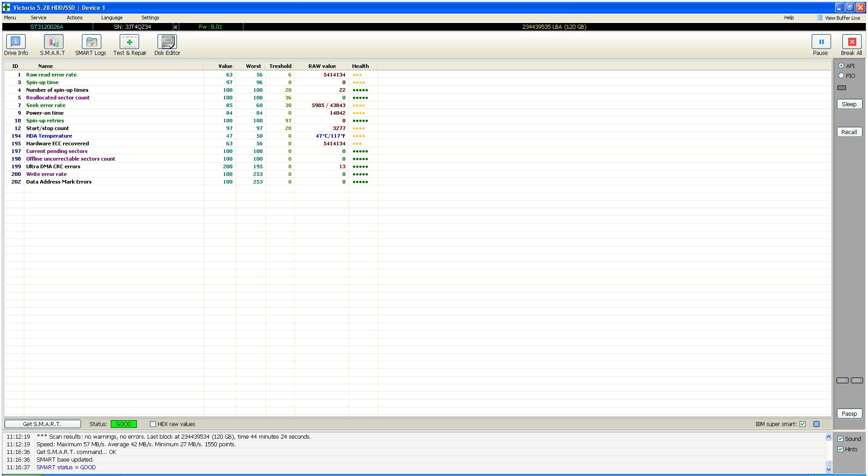Image resolution: width=868 pixels, height=476 pixels.
Task: Click log scrollbar down arrow
Action: [828, 469]
